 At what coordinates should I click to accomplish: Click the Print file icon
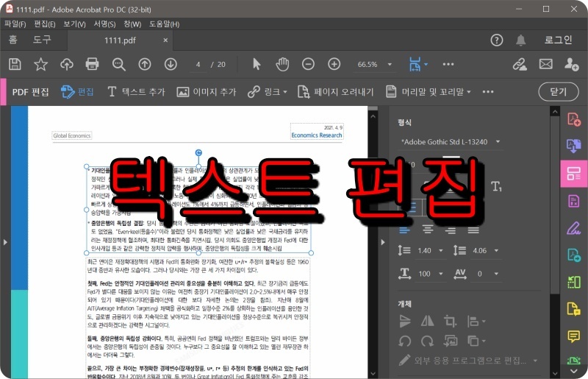point(92,64)
